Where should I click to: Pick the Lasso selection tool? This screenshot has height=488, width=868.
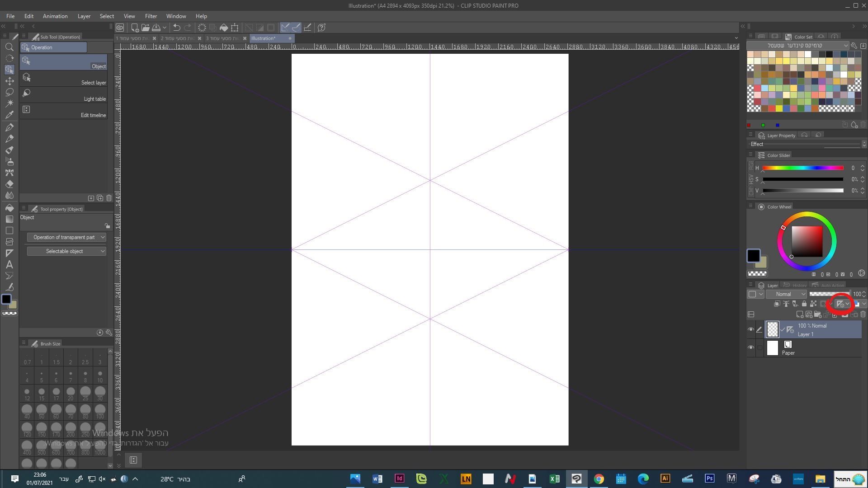(9, 92)
